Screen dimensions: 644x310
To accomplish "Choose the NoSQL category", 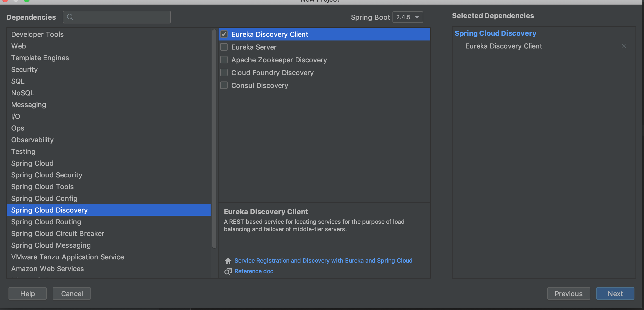I will pyautogui.click(x=23, y=93).
